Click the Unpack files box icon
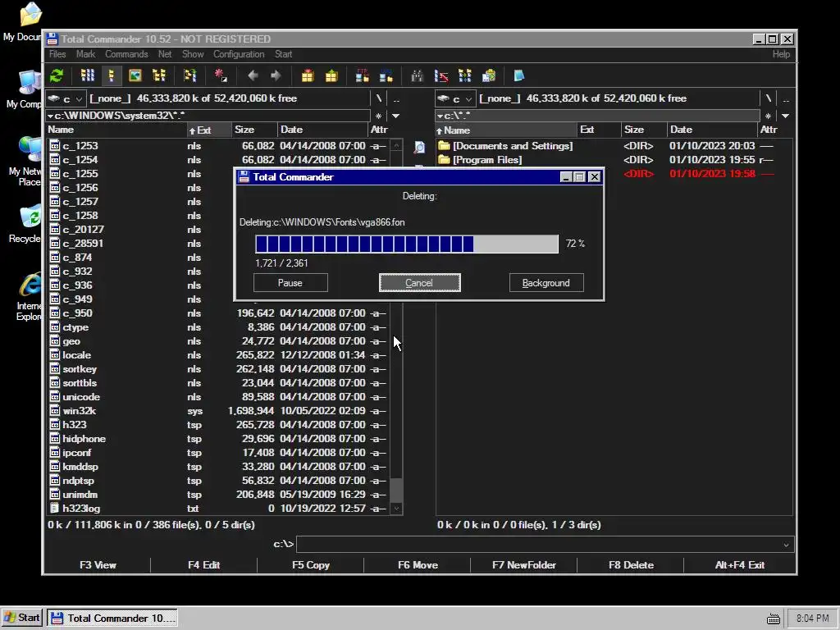The height and width of the screenshot is (630, 840). click(x=331, y=75)
